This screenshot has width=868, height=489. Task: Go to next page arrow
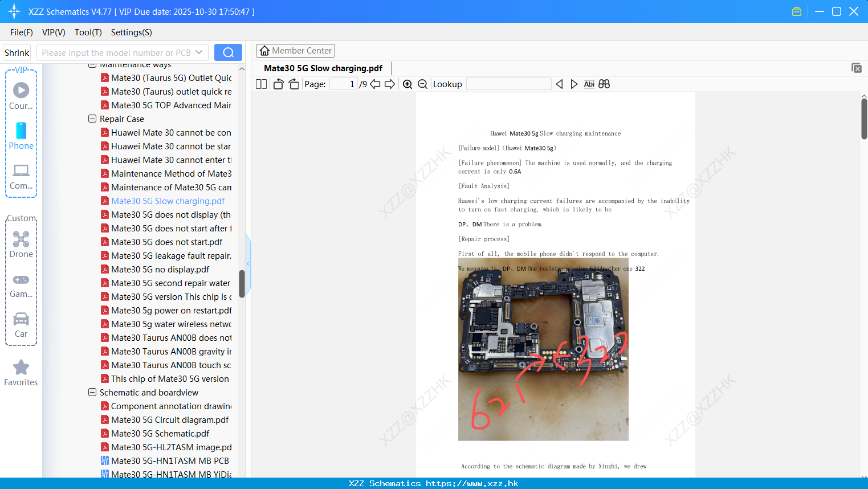click(390, 84)
